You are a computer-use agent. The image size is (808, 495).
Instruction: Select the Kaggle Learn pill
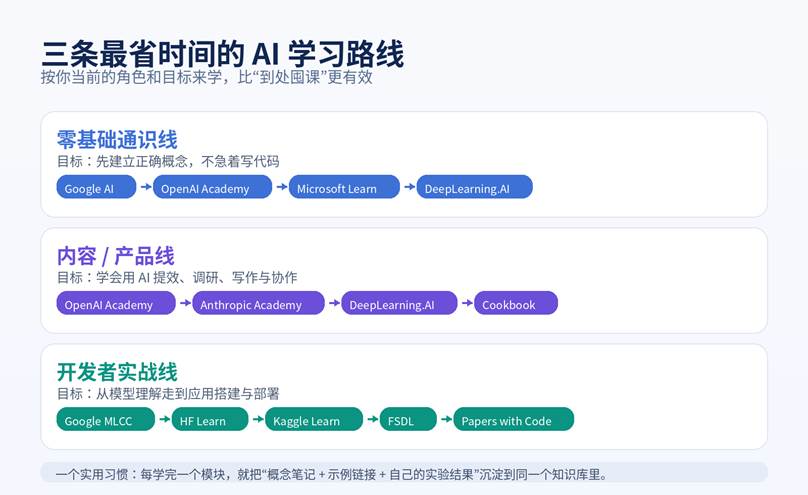pos(314,419)
